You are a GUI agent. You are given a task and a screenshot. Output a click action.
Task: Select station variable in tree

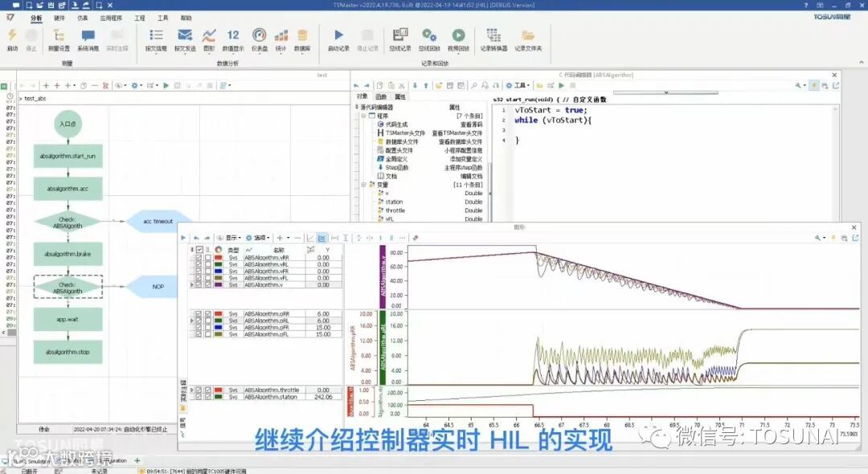pos(394,202)
